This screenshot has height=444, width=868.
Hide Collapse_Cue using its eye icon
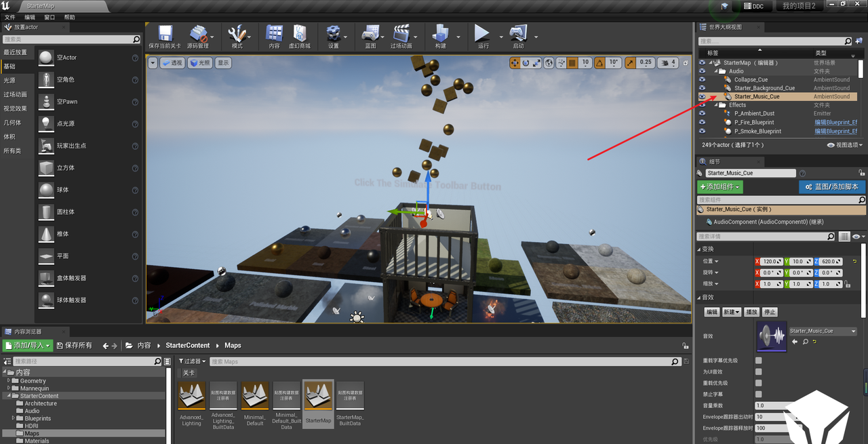coord(702,79)
